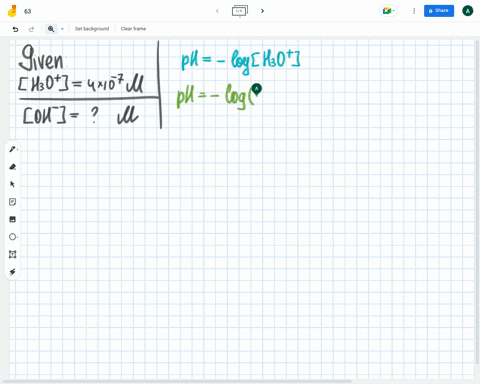Open the Jamboard home logo
The image size is (480, 384).
12,11
